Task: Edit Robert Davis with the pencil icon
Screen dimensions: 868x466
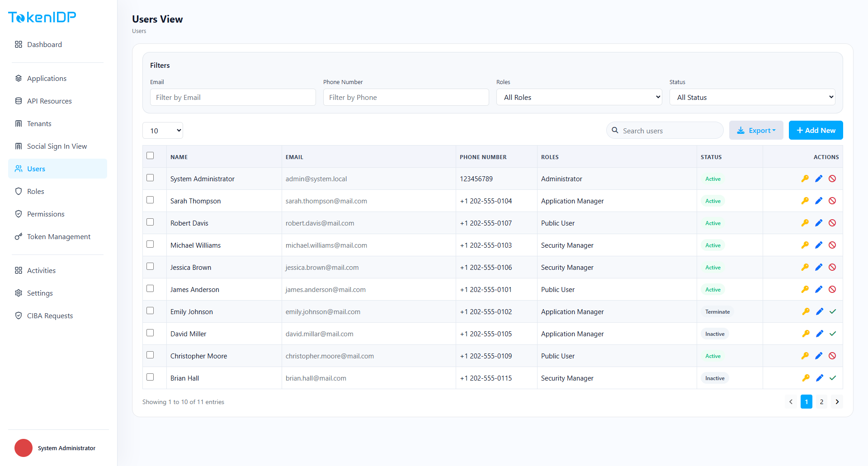Action: [819, 223]
